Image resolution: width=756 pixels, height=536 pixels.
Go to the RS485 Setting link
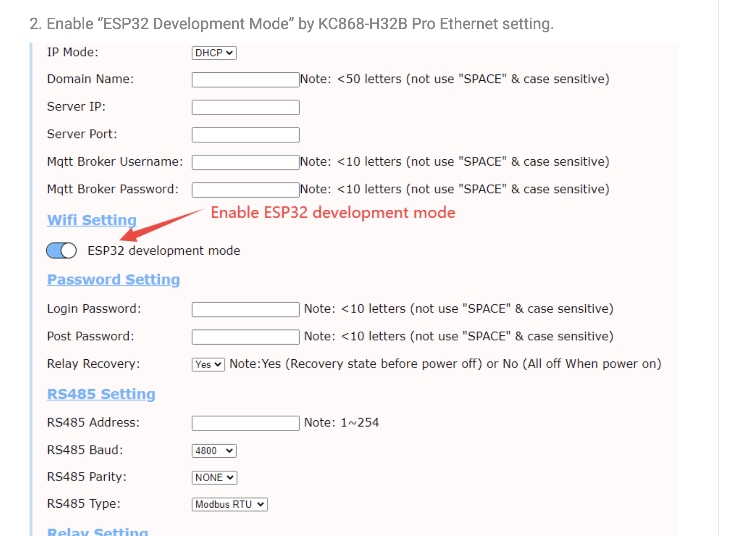click(101, 394)
